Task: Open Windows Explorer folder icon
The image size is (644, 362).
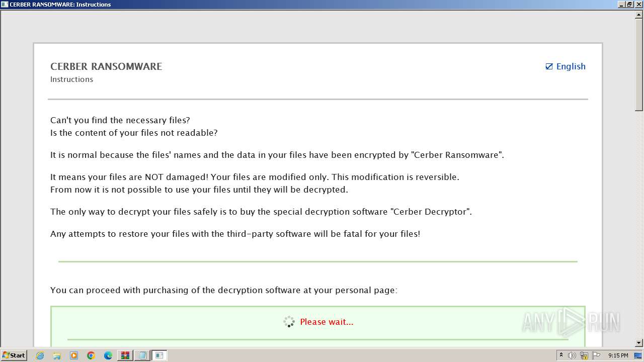Action: (x=57, y=355)
